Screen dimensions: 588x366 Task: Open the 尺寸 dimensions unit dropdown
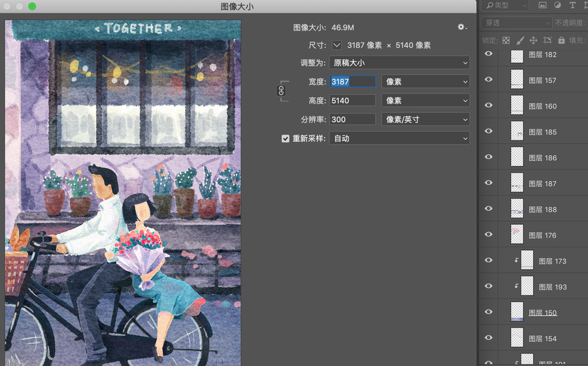(x=336, y=45)
